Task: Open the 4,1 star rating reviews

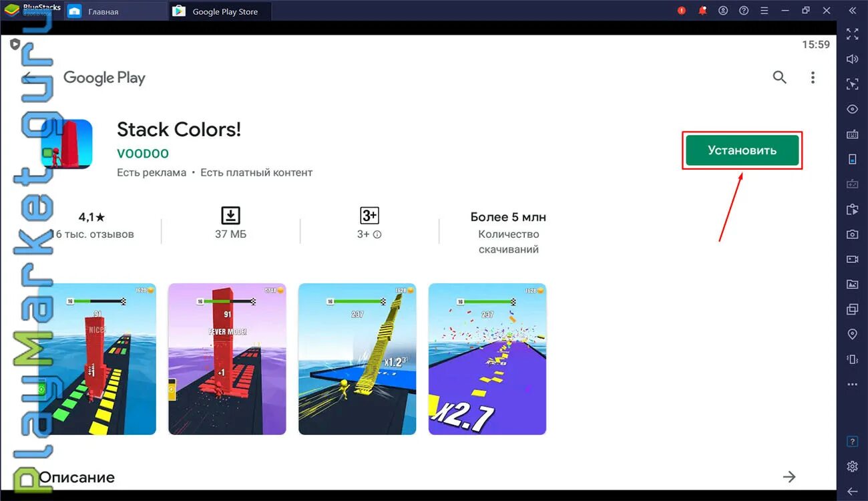Action: (91, 217)
